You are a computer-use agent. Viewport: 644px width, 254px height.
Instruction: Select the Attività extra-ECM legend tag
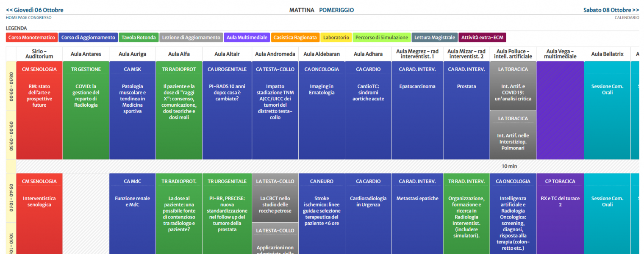[x=482, y=38]
